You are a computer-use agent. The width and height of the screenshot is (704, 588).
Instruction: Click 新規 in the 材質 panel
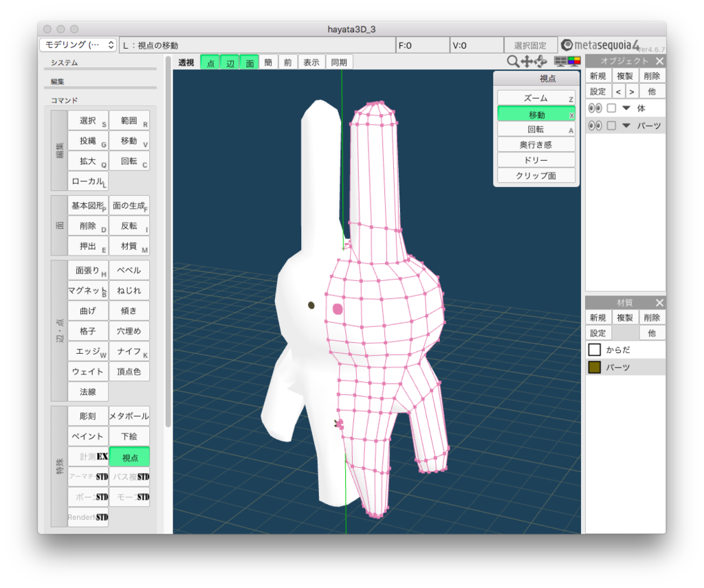[598, 317]
